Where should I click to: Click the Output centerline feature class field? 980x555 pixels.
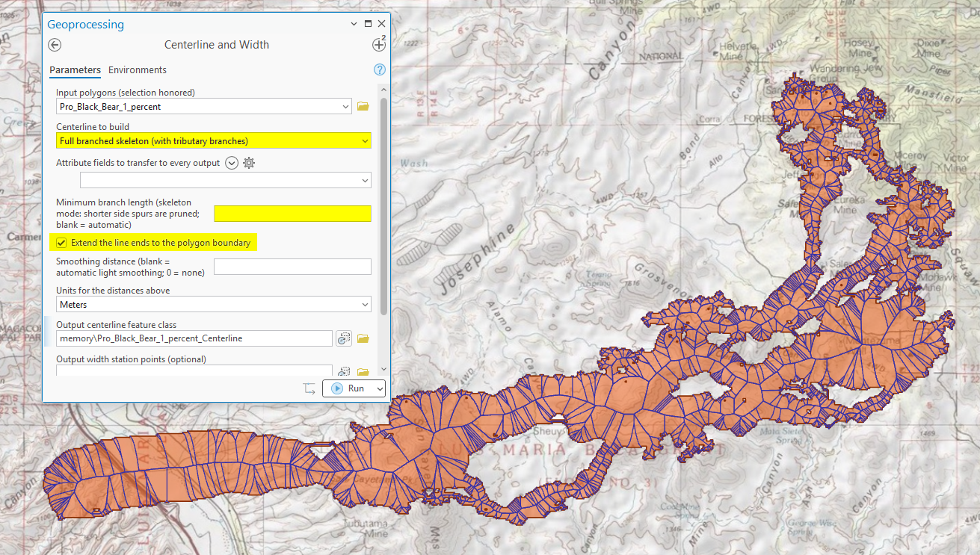click(x=194, y=338)
